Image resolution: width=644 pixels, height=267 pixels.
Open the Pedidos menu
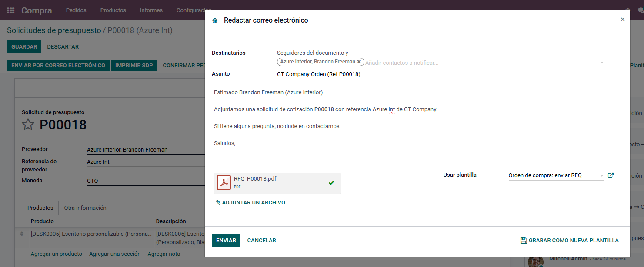pyautogui.click(x=76, y=10)
